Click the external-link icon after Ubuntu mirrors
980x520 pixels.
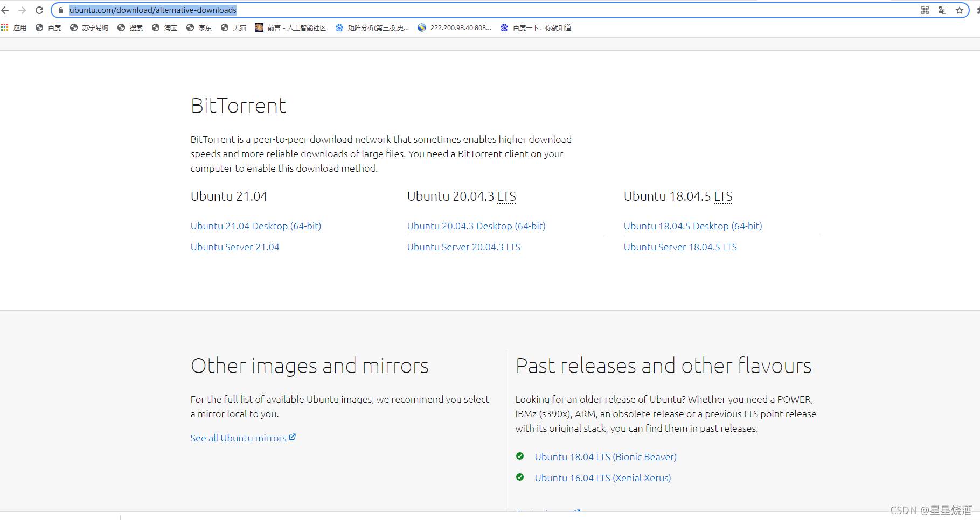(292, 437)
